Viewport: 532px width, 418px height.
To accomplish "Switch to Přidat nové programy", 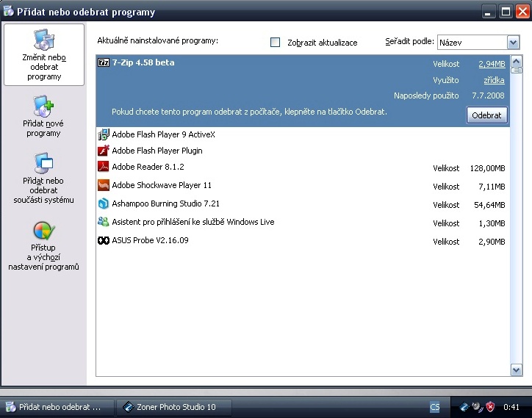I will 43,116.
